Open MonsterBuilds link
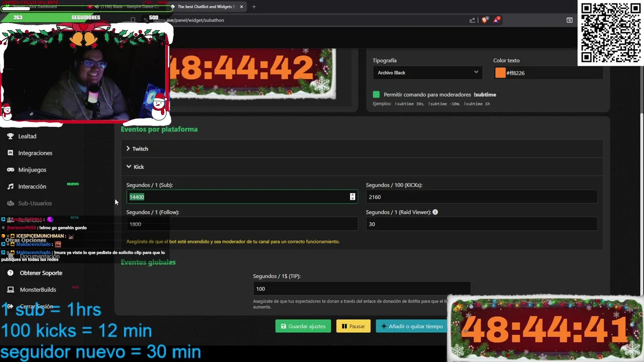Viewport: 644px width, 362px height. [x=38, y=290]
